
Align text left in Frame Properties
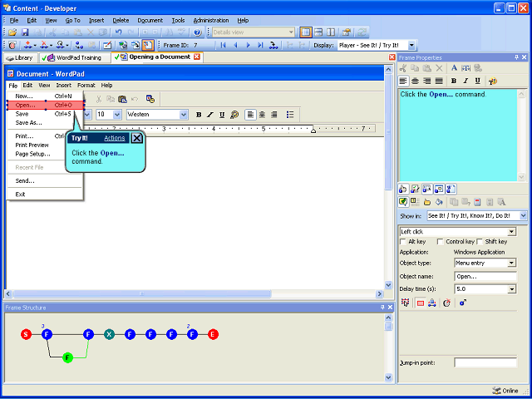click(402, 81)
